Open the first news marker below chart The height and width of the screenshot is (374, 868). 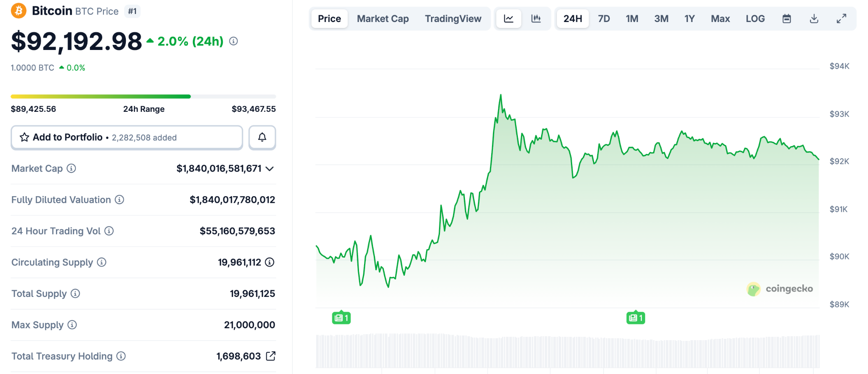click(341, 318)
